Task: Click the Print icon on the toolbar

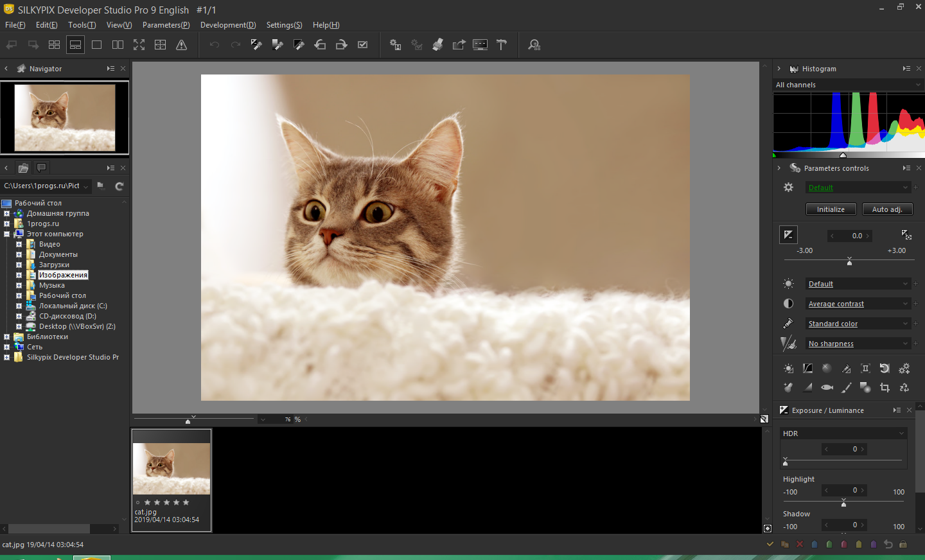Action: (437, 44)
